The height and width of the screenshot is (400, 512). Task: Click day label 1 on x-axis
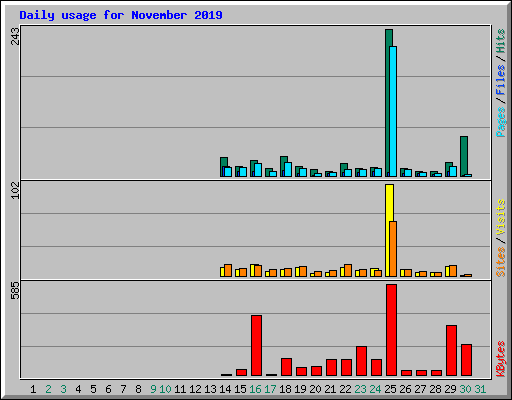tap(33, 389)
